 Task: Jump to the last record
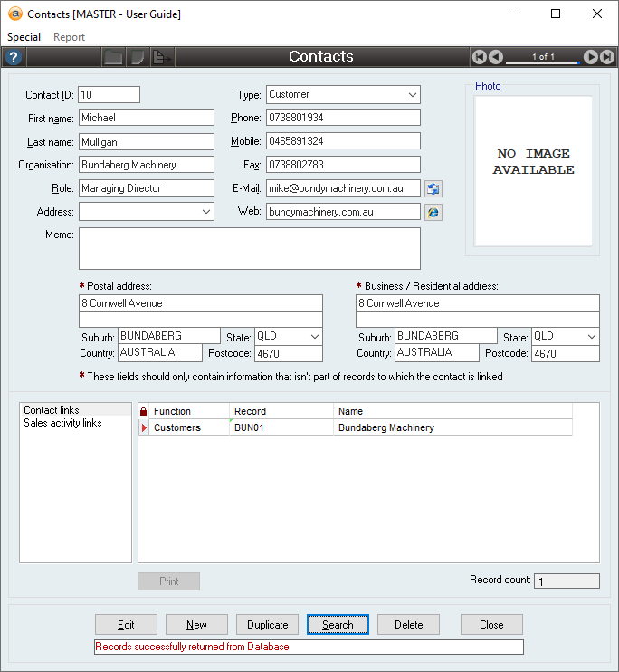click(606, 57)
